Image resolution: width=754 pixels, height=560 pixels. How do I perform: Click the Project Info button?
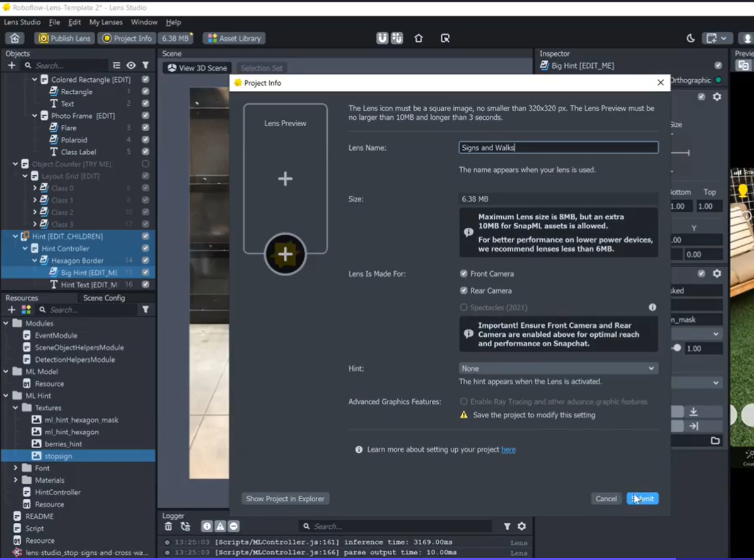click(127, 38)
